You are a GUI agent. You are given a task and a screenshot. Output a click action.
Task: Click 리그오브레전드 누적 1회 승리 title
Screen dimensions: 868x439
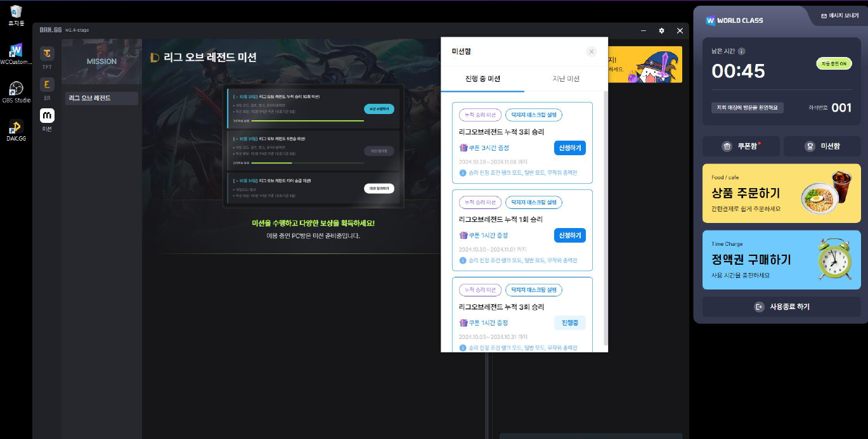pyautogui.click(x=502, y=219)
